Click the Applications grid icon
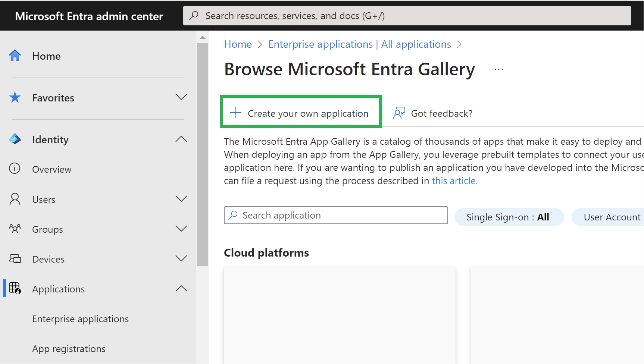Viewport: 644px width, 364px height. tap(15, 288)
